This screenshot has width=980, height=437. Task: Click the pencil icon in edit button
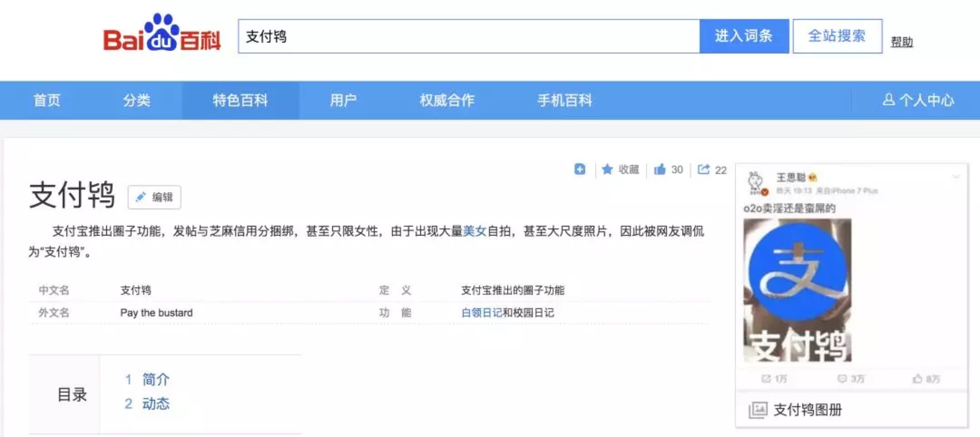[x=141, y=197]
